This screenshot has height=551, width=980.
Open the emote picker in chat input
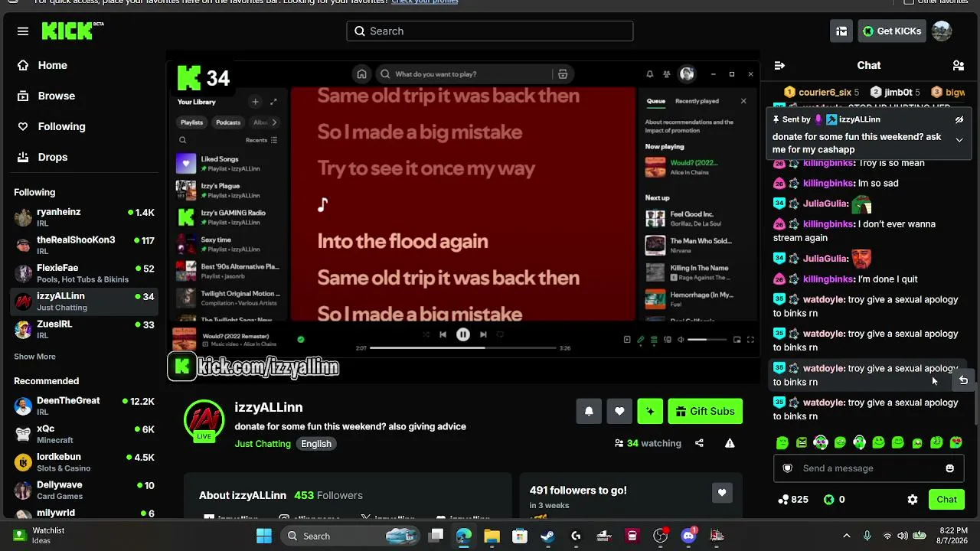tap(949, 468)
